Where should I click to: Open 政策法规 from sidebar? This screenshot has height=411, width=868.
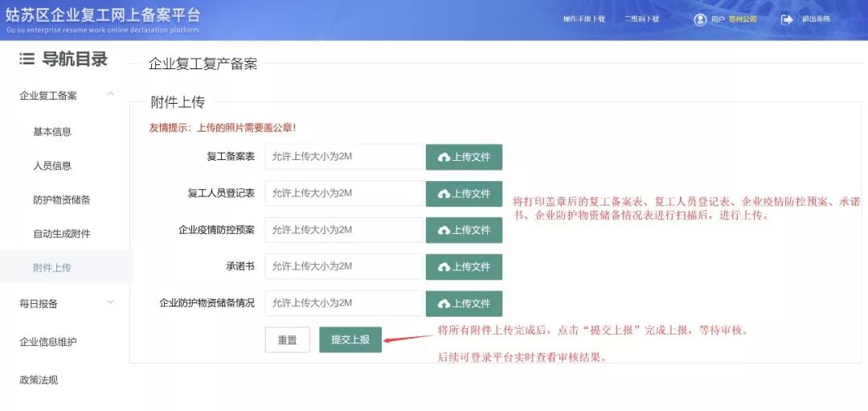tap(39, 380)
